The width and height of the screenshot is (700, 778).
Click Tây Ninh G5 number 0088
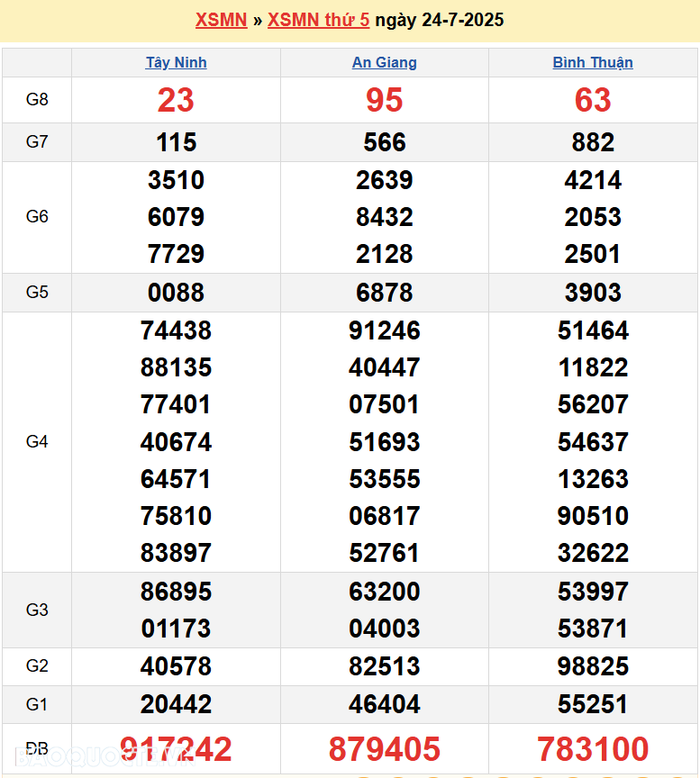(x=177, y=293)
